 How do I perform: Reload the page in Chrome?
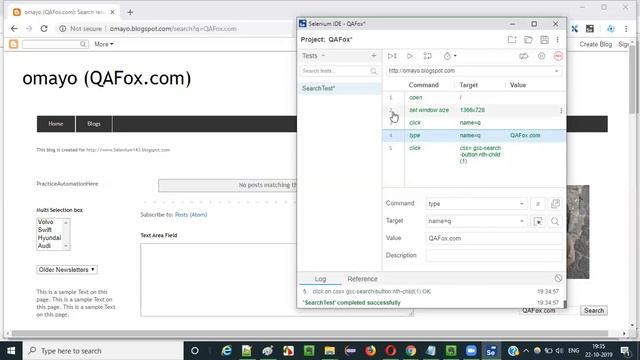click(x=44, y=29)
